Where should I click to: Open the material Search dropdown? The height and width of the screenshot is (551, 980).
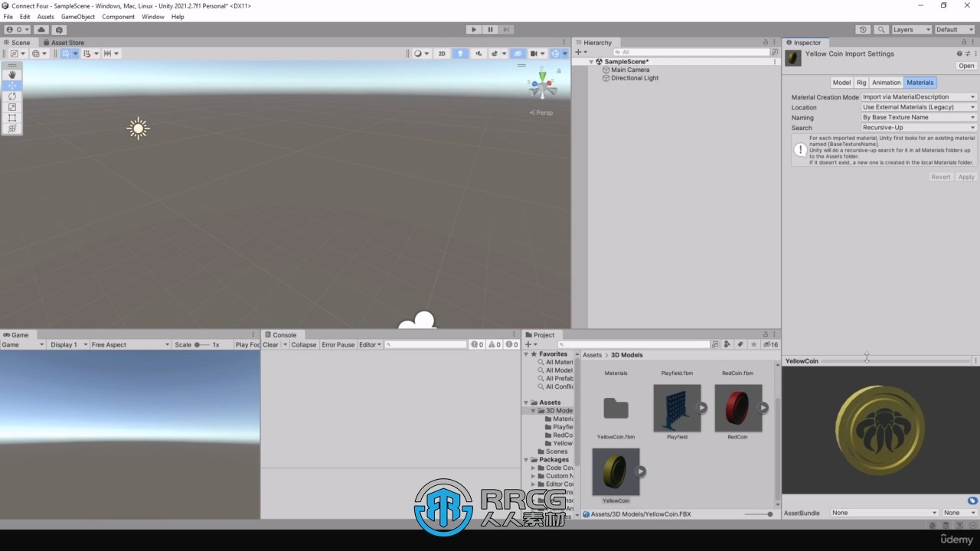point(919,128)
